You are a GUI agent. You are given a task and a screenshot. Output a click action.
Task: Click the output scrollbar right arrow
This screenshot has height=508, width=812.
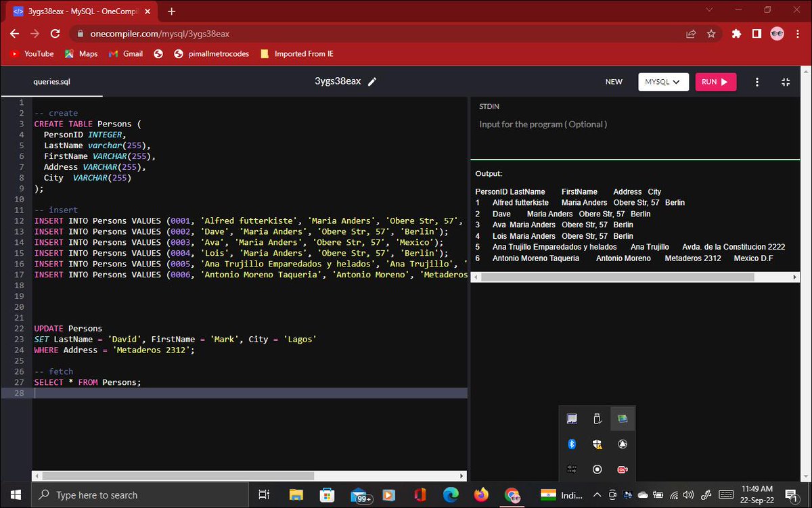[794, 277]
